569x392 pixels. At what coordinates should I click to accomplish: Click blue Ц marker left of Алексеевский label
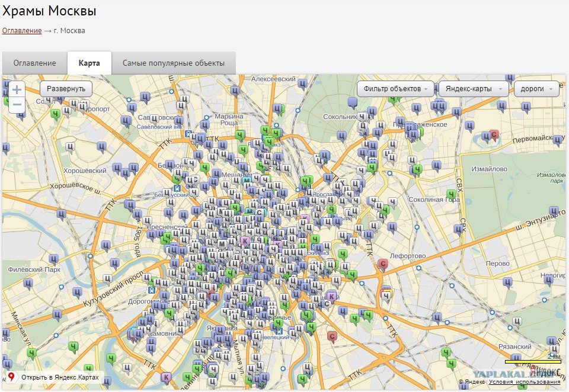(235, 91)
